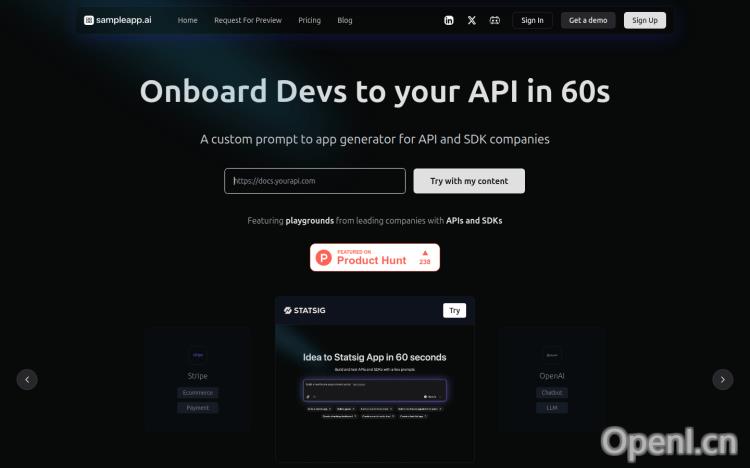This screenshot has height=468, width=750.
Task: Advance to next carousel slide
Action: coord(722,379)
